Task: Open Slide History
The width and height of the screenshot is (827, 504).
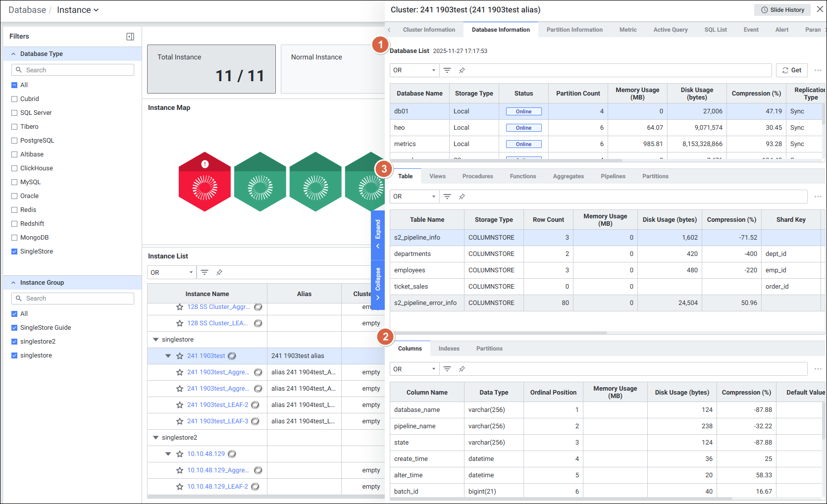Action: [782, 10]
